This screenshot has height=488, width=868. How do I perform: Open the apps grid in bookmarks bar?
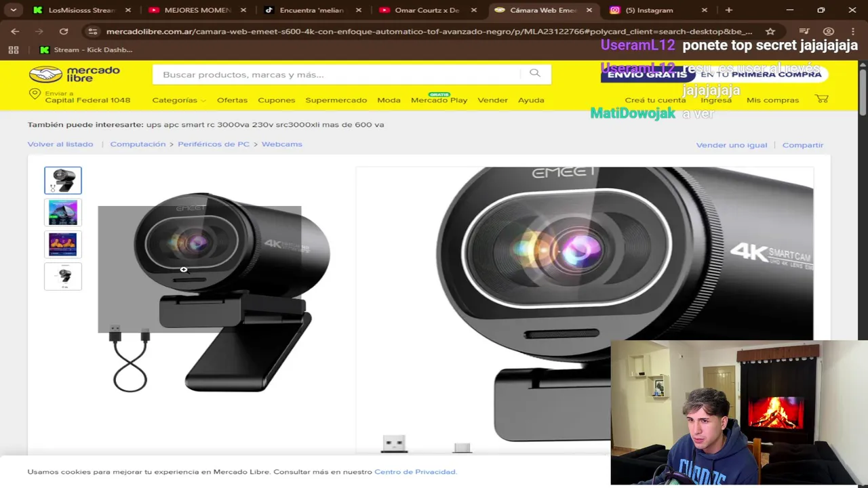[x=14, y=49]
